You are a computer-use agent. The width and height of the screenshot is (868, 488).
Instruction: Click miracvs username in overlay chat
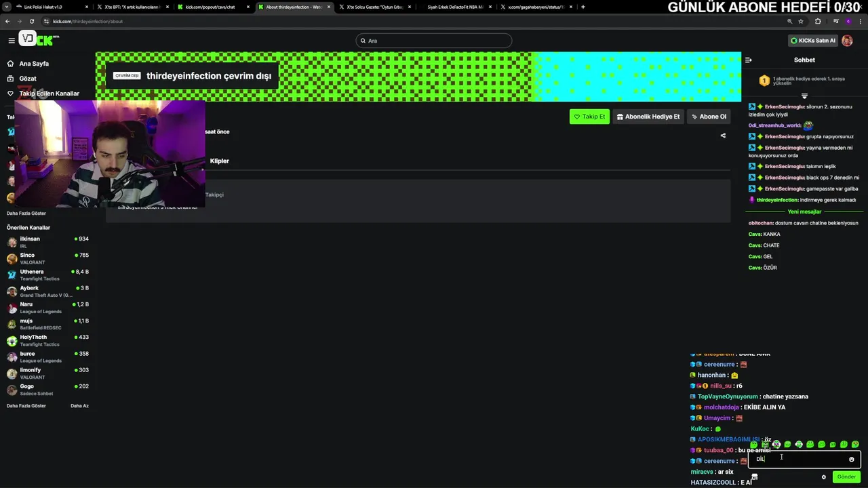(x=702, y=472)
